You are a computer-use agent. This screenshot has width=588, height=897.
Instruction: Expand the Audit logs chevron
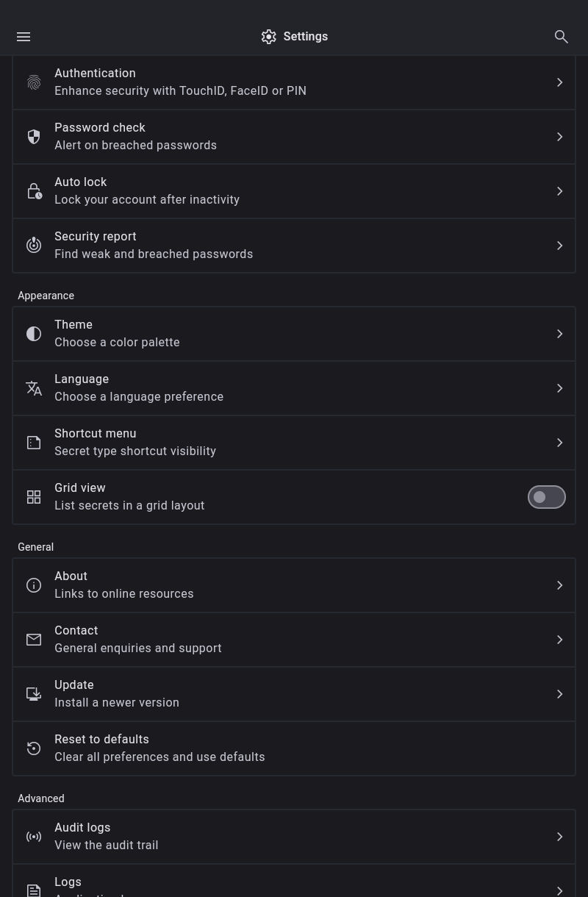[559, 837]
